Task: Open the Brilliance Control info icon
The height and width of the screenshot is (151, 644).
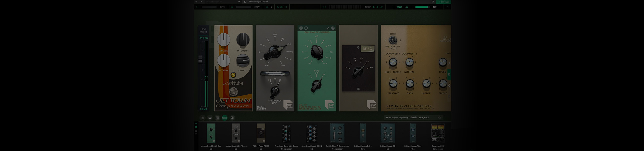Action: (306, 28)
